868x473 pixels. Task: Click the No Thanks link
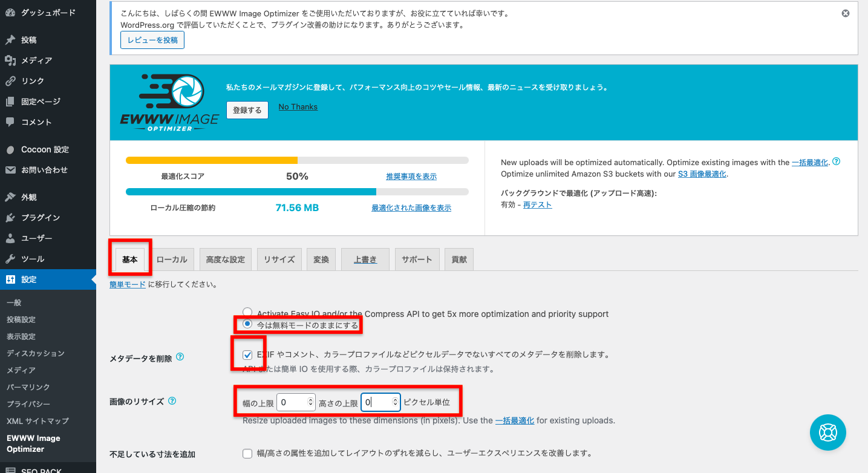pos(298,107)
